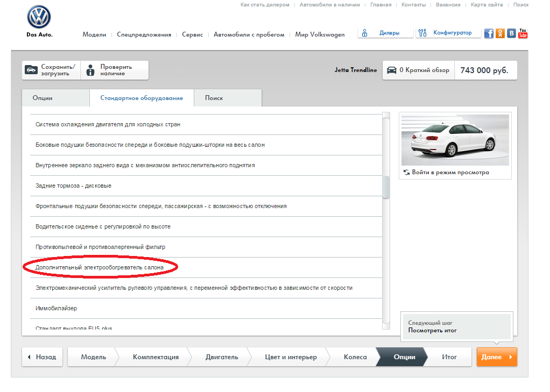This screenshot has height=392, width=550.
Task: Open the YouTube social icon
Action: [x=523, y=33]
